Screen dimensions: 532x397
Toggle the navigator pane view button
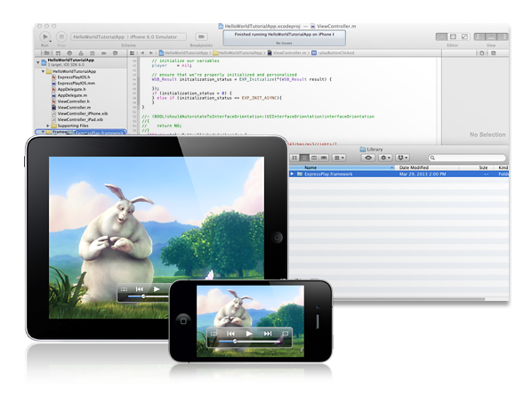480,36
